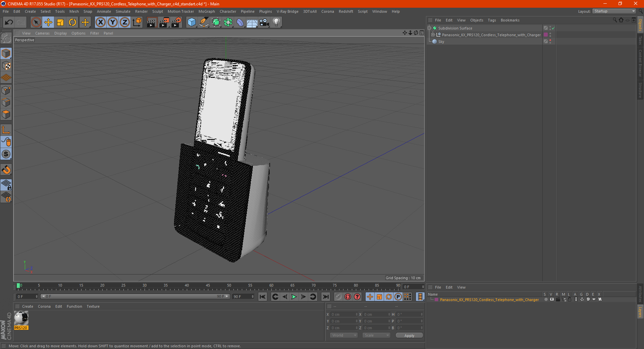Add a Camera object
This screenshot has width=644, height=349.
[x=264, y=22]
